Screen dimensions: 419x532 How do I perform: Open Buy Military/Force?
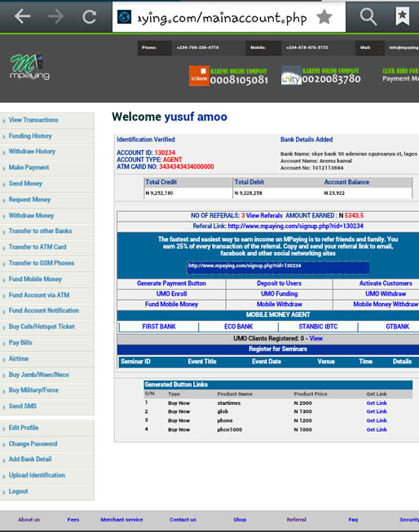click(x=33, y=390)
